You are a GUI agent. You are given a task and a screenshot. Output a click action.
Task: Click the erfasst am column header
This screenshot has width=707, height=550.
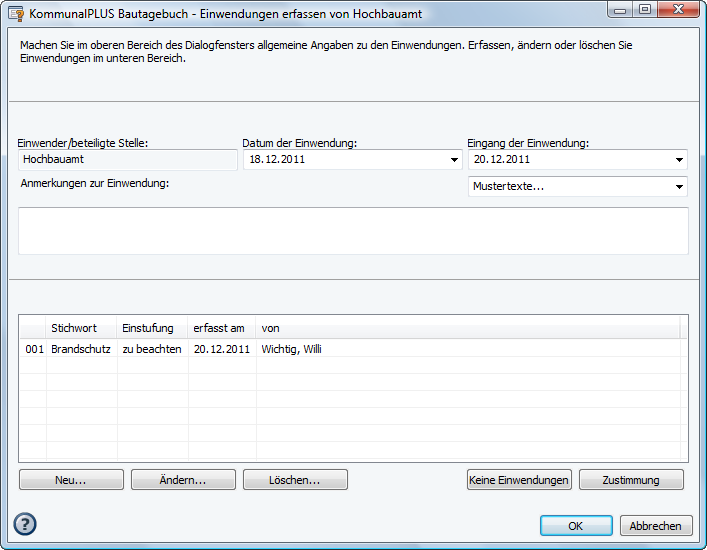(x=220, y=328)
